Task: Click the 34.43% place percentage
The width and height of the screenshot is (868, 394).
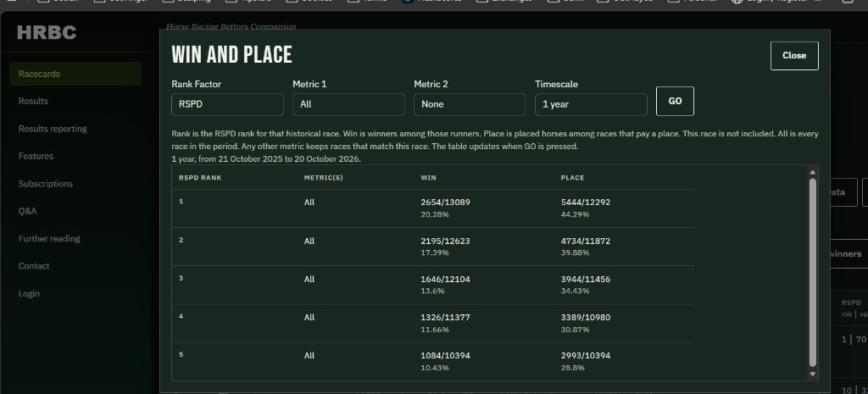Action: click(576, 291)
